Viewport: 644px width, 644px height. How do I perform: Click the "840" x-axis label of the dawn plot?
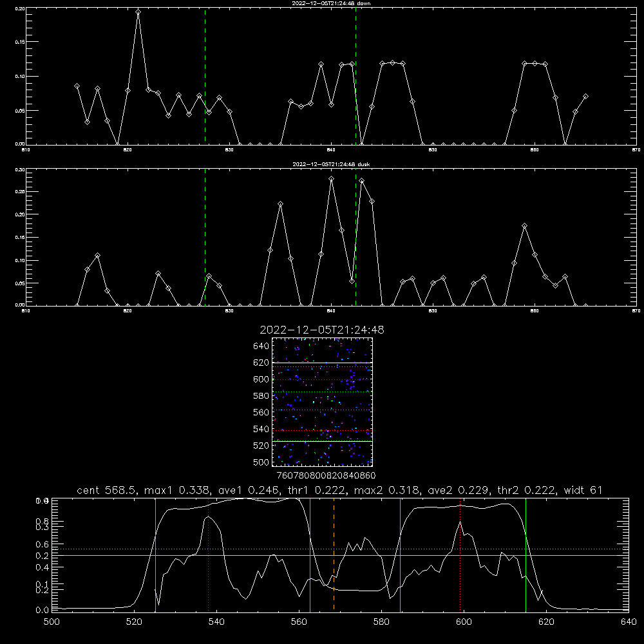(x=331, y=150)
